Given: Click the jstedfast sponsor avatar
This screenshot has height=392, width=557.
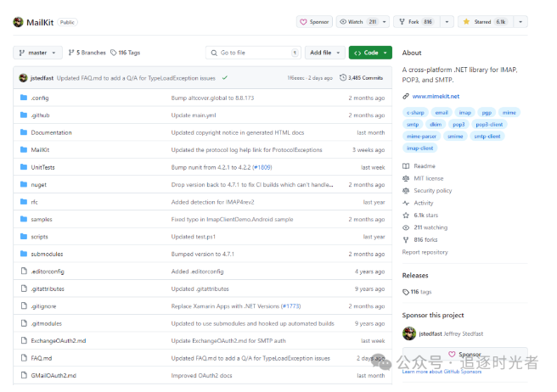Looking at the screenshot, I should pos(409,333).
